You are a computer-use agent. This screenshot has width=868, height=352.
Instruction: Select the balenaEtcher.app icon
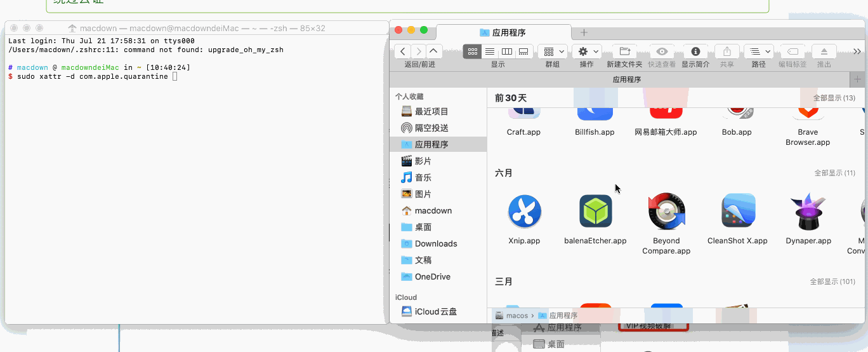[595, 212]
